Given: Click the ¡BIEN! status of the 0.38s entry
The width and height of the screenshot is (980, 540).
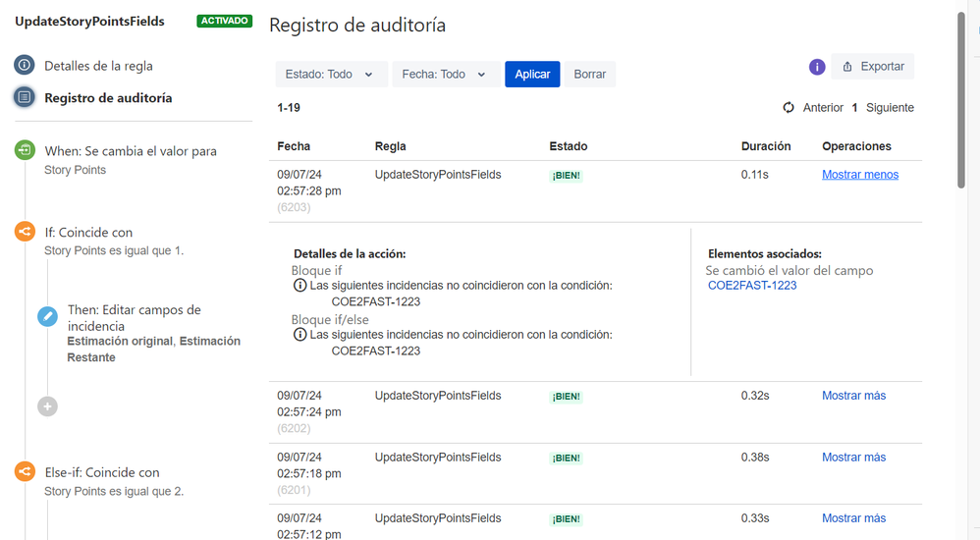Looking at the screenshot, I should [567, 459].
